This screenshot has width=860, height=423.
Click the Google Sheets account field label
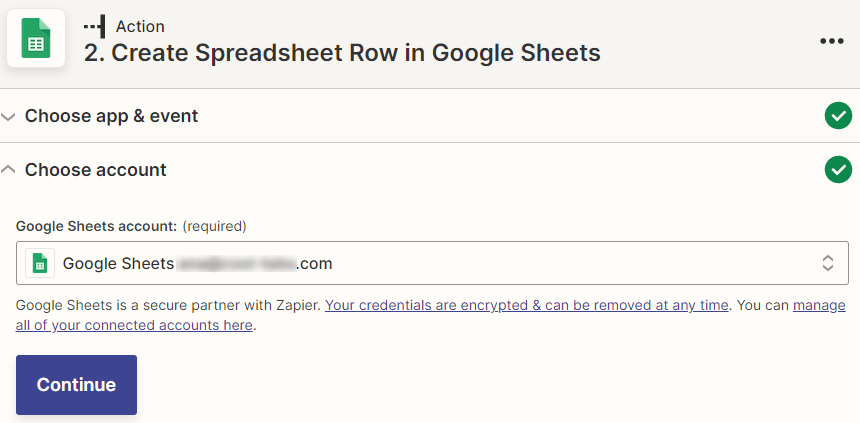97,226
